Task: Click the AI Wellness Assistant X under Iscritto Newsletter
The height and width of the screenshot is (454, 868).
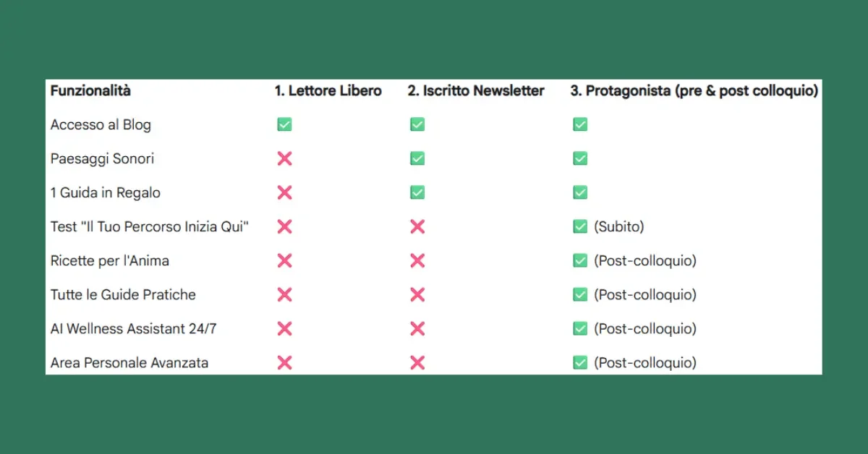Action: [x=417, y=329]
